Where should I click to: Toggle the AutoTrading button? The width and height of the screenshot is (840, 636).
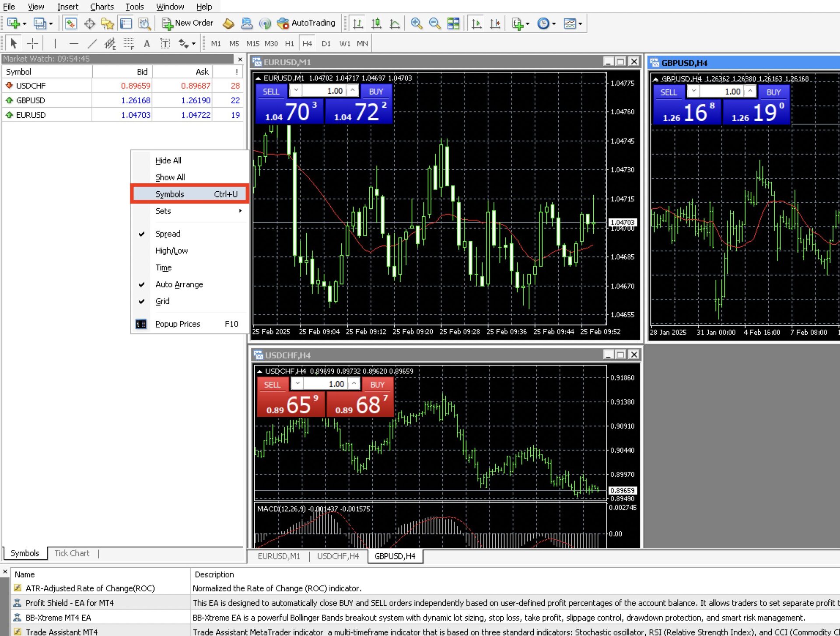(x=306, y=23)
